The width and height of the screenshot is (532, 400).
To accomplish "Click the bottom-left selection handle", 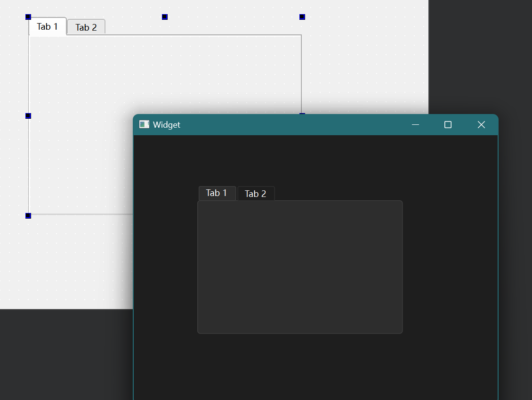I will pos(28,216).
